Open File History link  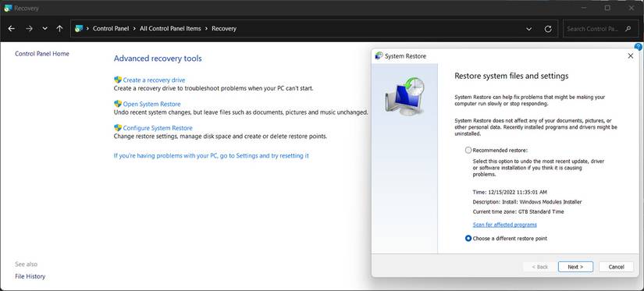point(30,276)
